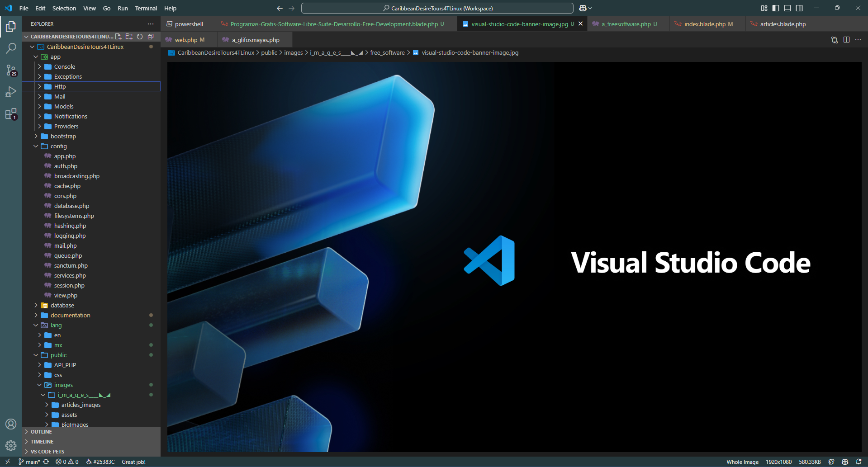Image resolution: width=868 pixels, height=467 pixels.
Task: Click the New Folder icon in Explorer header
Action: point(129,37)
